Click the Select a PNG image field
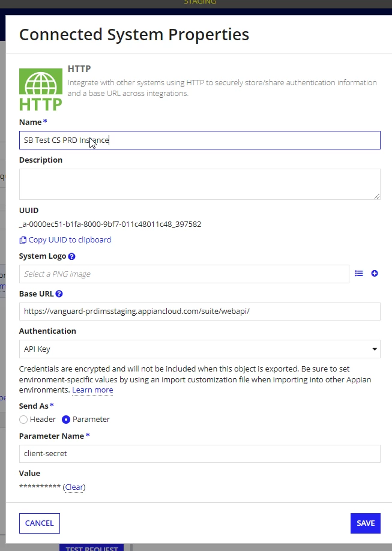The image size is (392, 551). (184, 274)
